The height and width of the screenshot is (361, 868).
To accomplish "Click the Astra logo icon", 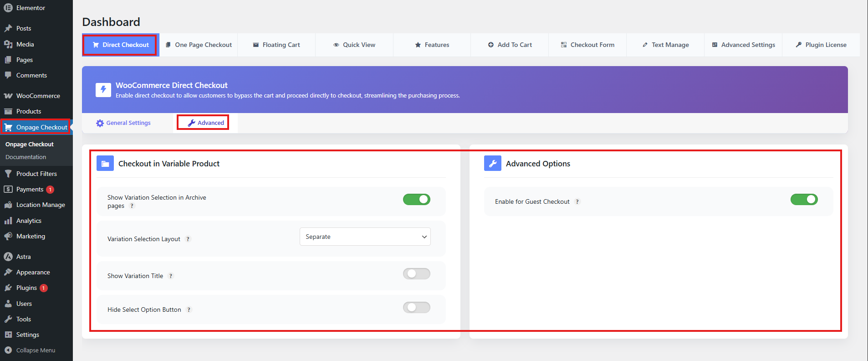I will [8, 257].
